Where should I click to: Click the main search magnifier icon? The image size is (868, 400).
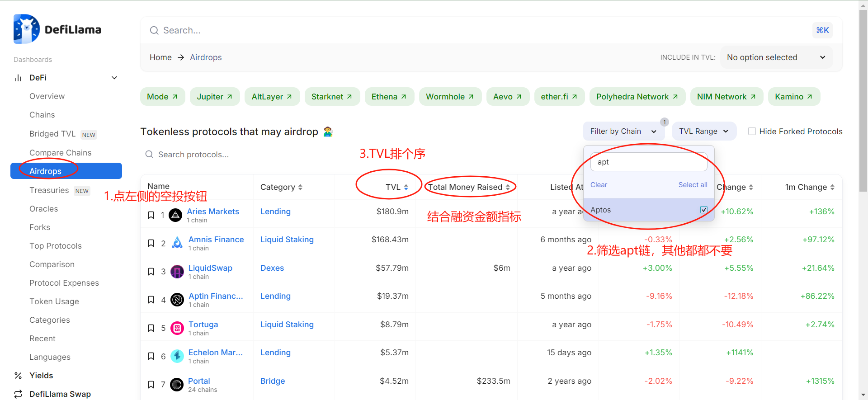click(x=154, y=30)
